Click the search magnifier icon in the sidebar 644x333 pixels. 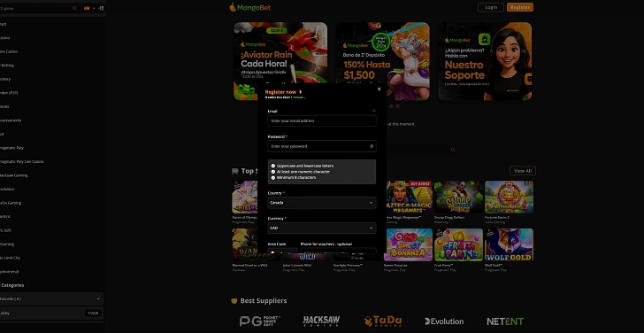click(74, 8)
